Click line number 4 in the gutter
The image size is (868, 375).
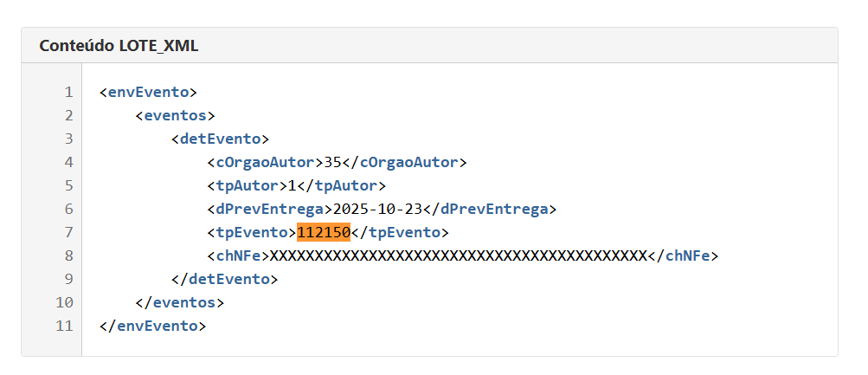(x=68, y=162)
